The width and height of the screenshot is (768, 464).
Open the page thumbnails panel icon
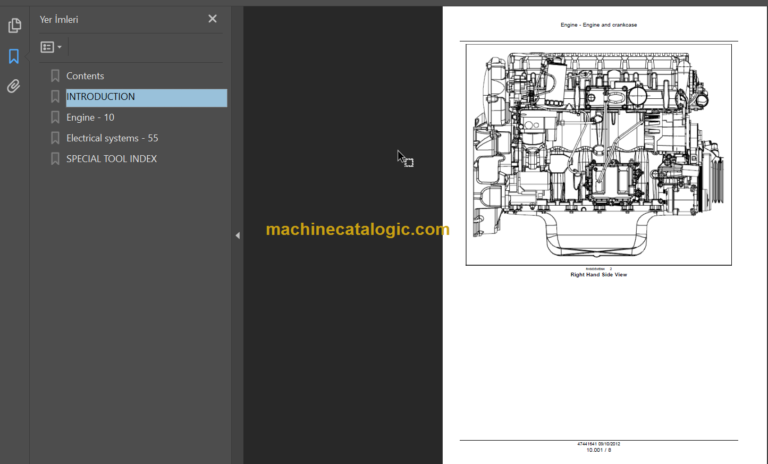click(x=14, y=25)
